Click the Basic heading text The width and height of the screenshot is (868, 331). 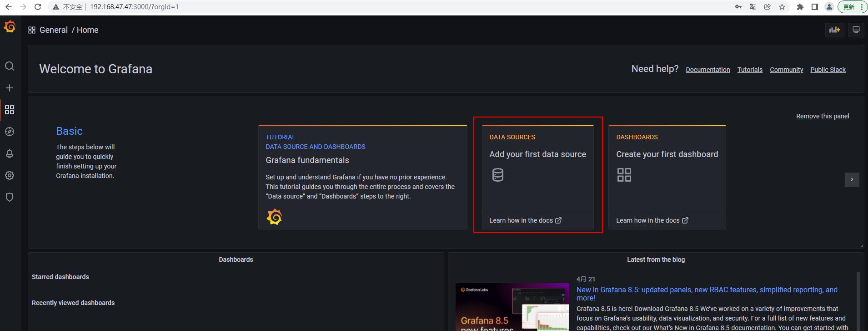click(69, 131)
